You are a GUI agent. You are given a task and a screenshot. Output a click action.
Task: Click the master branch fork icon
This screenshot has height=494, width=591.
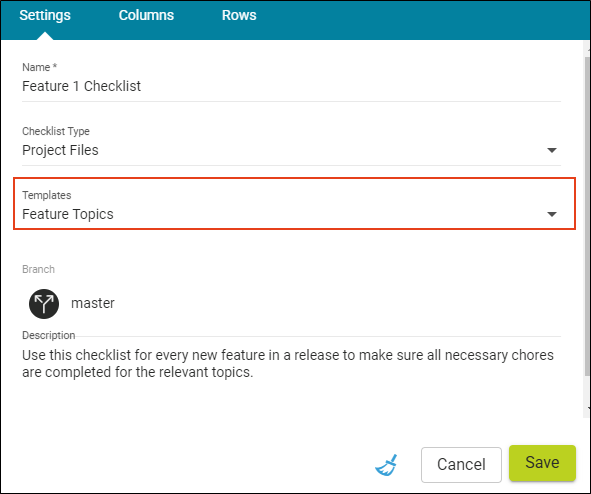coord(44,304)
